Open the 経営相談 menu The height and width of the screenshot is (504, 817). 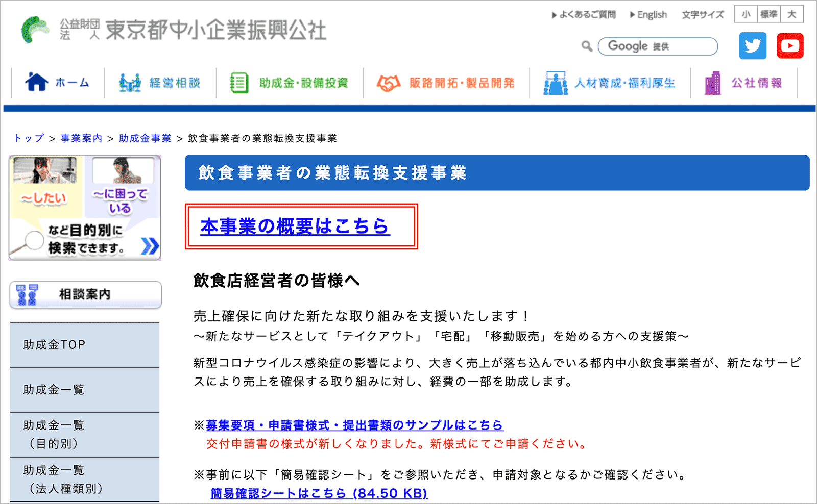click(160, 83)
